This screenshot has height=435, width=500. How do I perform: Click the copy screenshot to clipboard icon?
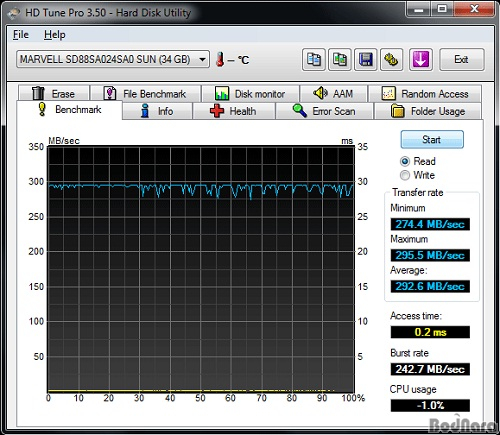tap(340, 60)
